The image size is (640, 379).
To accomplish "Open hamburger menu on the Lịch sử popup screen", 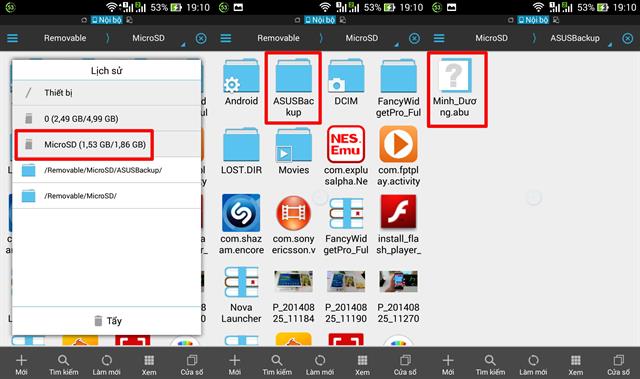I will 12,38.
